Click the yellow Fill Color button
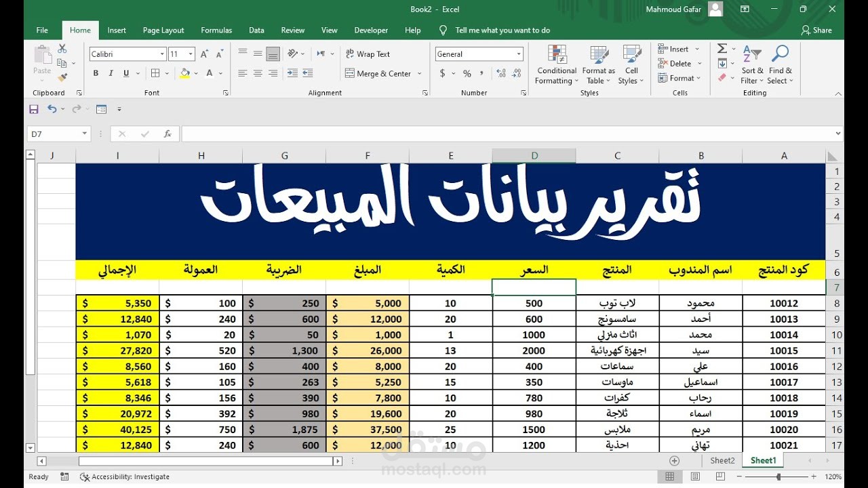This screenshot has height=488, width=868. [185, 73]
